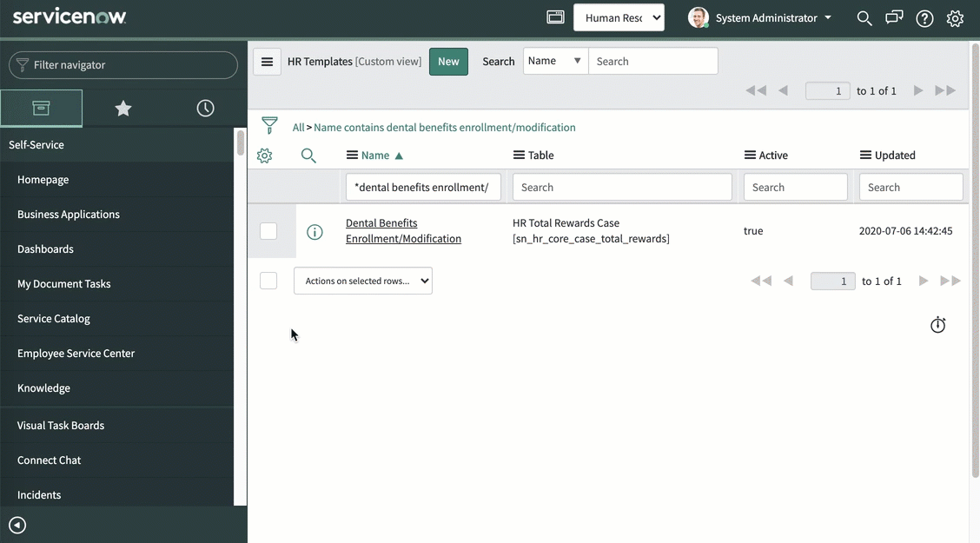Go to last page in bottom pager
The width and height of the screenshot is (980, 543).
[950, 281]
